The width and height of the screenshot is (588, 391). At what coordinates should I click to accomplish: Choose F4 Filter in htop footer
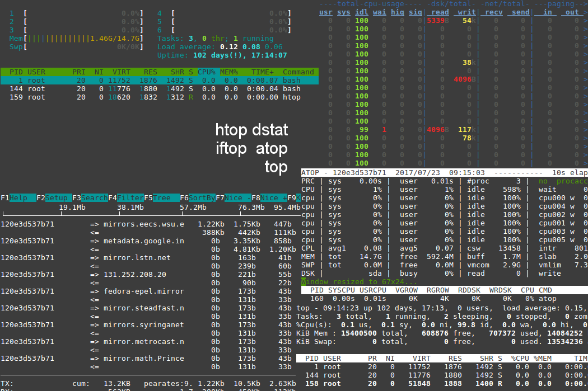point(126,198)
